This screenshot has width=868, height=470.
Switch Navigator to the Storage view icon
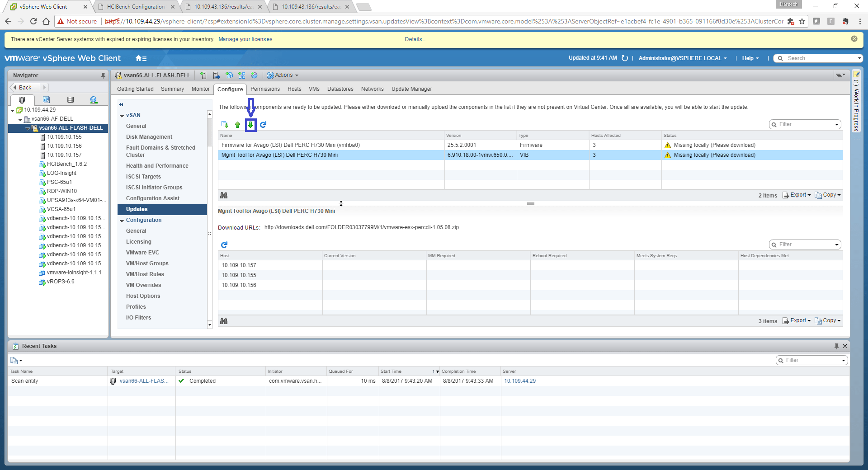[x=70, y=100]
